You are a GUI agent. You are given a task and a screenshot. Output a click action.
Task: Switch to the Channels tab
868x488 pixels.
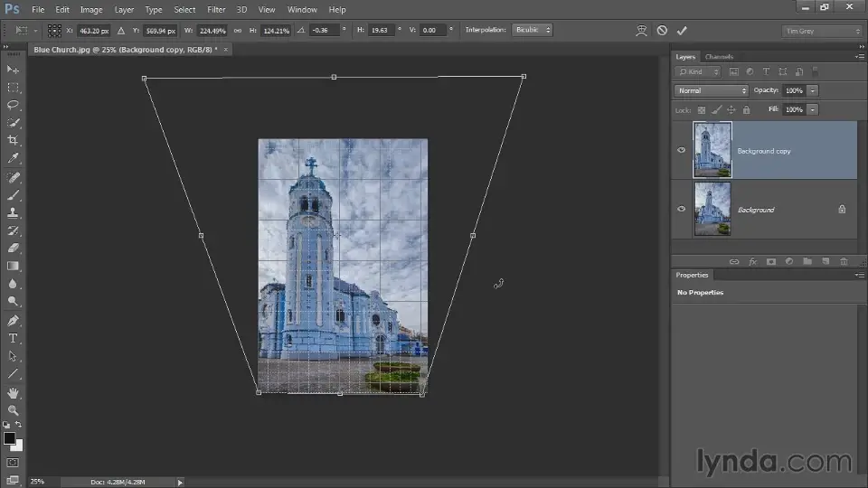point(719,57)
